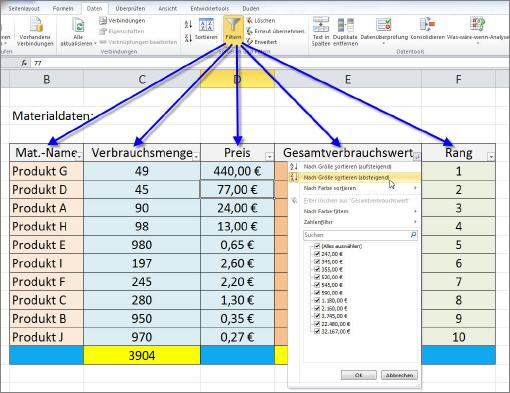Select column C header
510x393 pixels.
[x=142, y=79]
